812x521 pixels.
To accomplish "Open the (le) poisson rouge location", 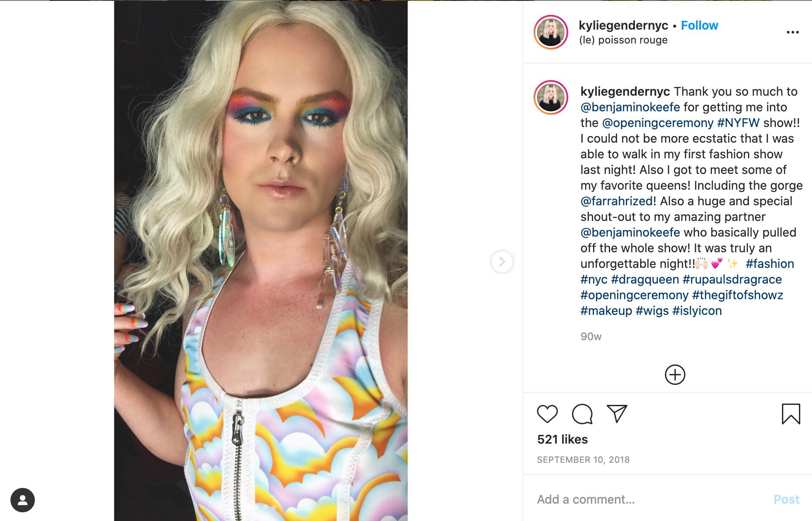I will (623, 40).
